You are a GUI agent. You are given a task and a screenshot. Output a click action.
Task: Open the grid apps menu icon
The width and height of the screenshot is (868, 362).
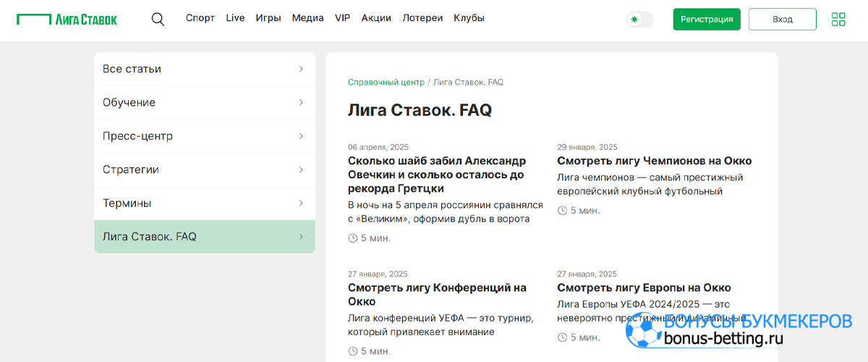tap(838, 20)
